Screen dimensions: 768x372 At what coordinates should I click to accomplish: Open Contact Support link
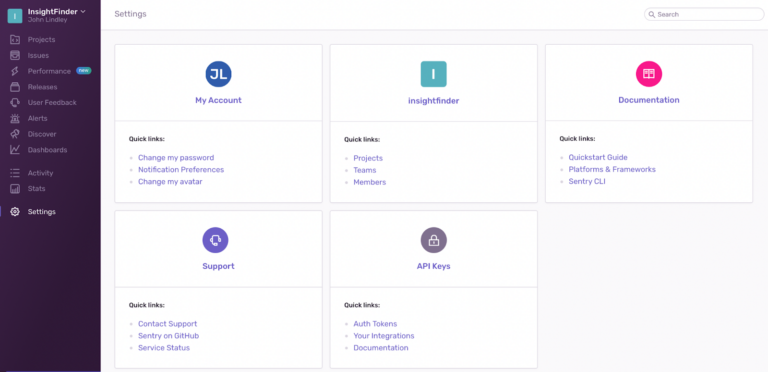click(x=168, y=324)
